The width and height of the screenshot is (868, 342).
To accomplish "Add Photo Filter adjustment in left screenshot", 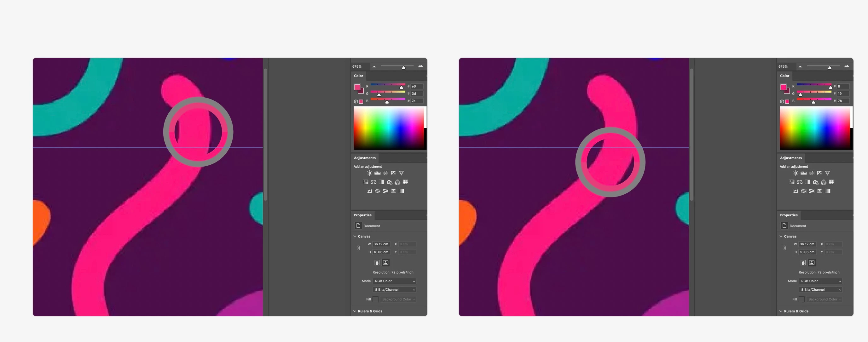I will [390, 182].
